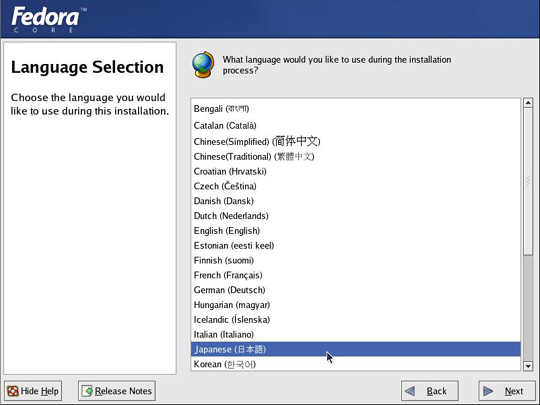Image resolution: width=540 pixels, height=405 pixels.
Task: Select Bengali at top of list
Action: click(356, 109)
